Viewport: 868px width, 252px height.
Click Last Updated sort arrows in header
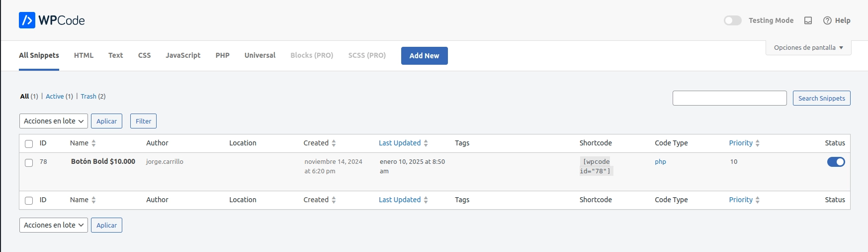426,143
